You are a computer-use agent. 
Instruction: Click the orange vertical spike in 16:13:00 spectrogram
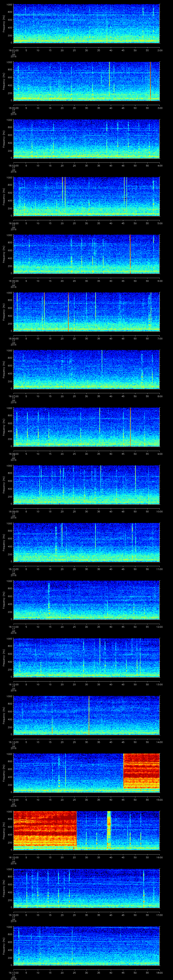click(89, 715)
